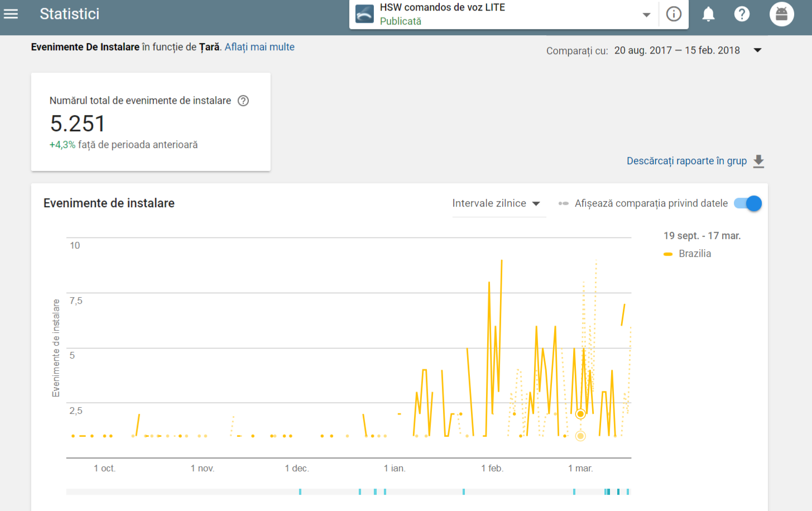Click the comparison legend dots icon
The image size is (812, 511).
pyautogui.click(x=564, y=203)
